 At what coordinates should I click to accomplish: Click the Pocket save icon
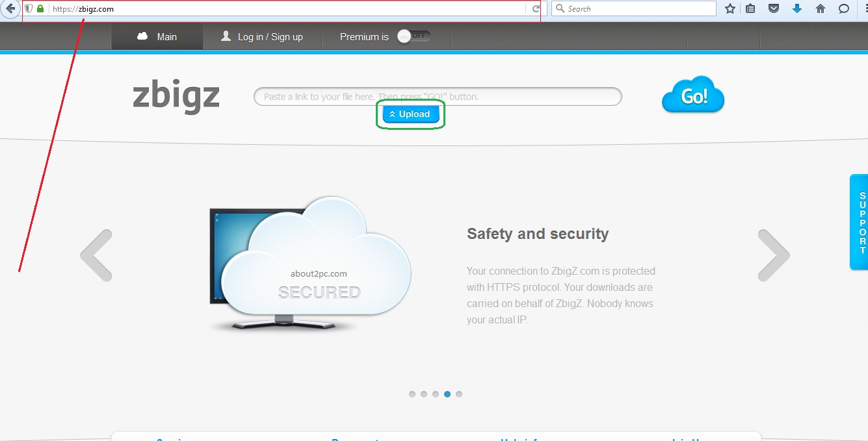[774, 9]
